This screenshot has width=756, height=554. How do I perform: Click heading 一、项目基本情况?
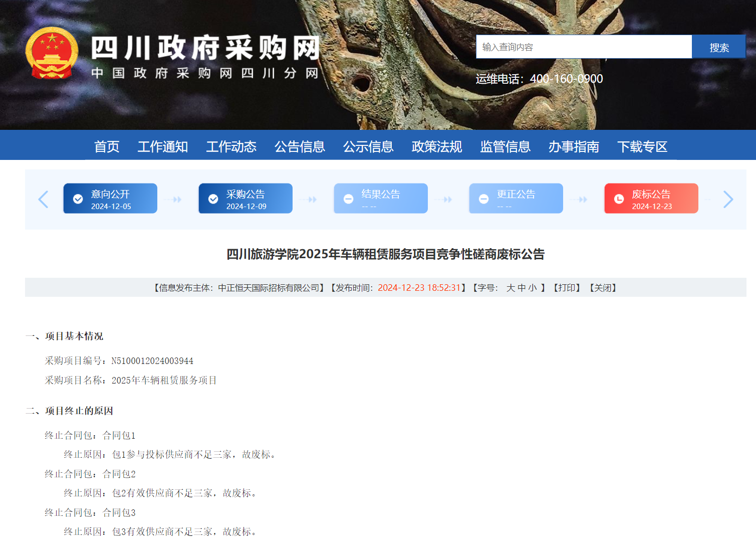[x=64, y=336]
